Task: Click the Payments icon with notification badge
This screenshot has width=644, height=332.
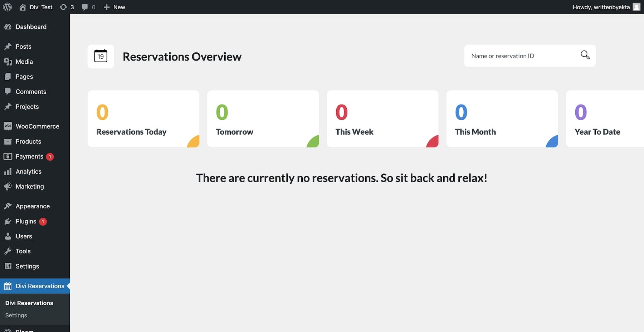Action: (x=8, y=157)
